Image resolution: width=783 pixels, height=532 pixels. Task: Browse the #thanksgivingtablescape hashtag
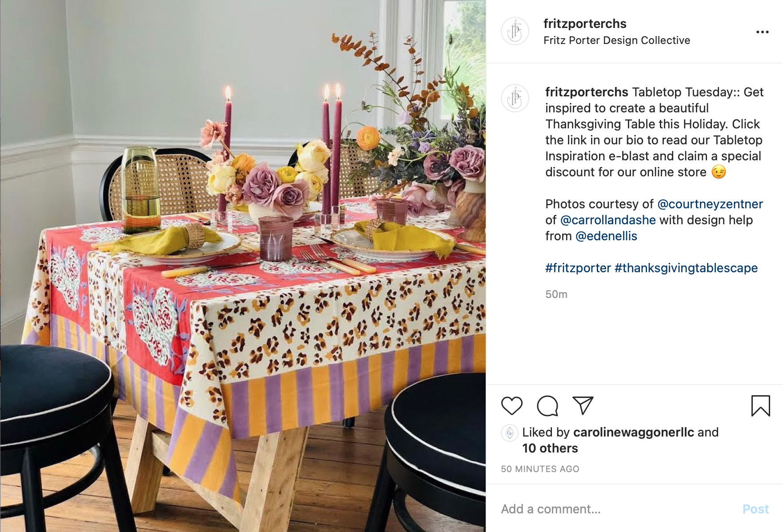coord(686,268)
